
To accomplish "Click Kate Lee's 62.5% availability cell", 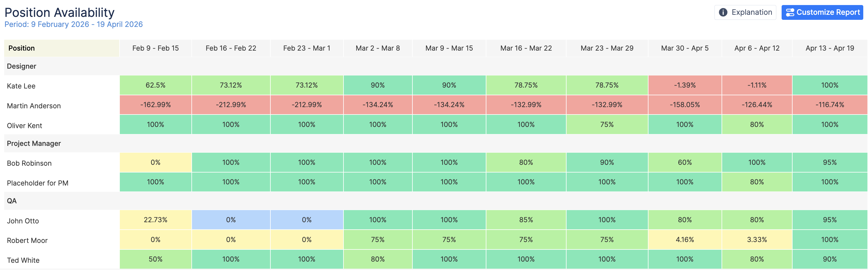I will pos(155,85).
